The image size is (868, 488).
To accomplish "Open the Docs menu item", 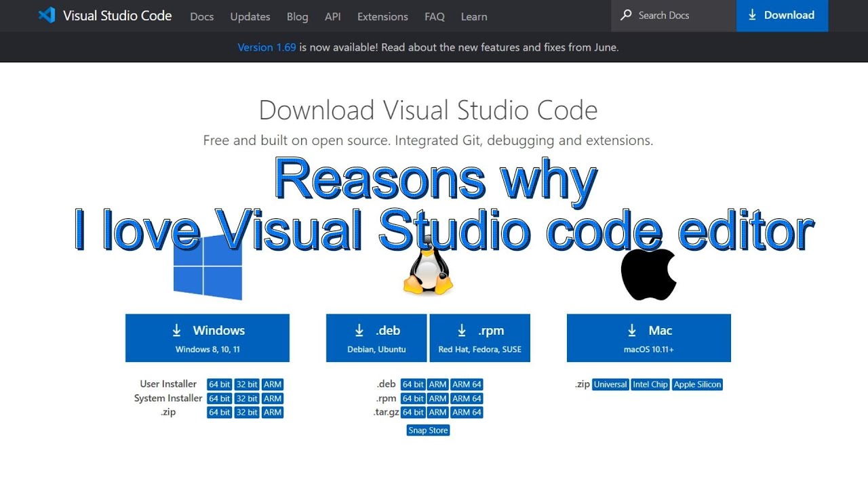I will pyautogui.click(x=202, y=16).
